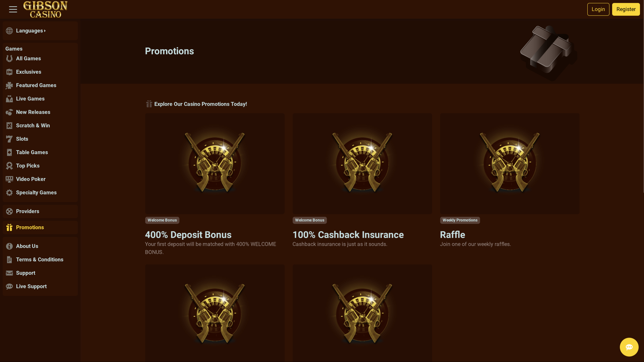Go to Terms & Conditions page
Screen dimensions: 644x362
39,259
